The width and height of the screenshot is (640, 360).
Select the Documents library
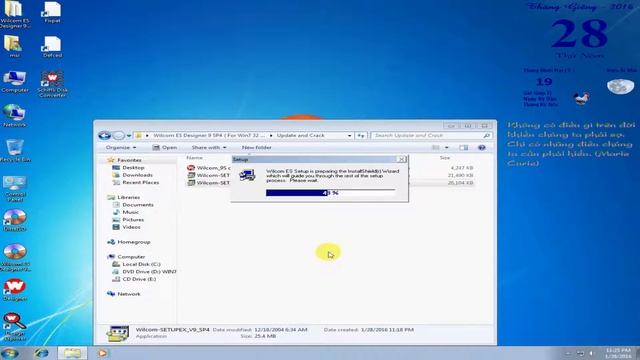tap(138, 204)
